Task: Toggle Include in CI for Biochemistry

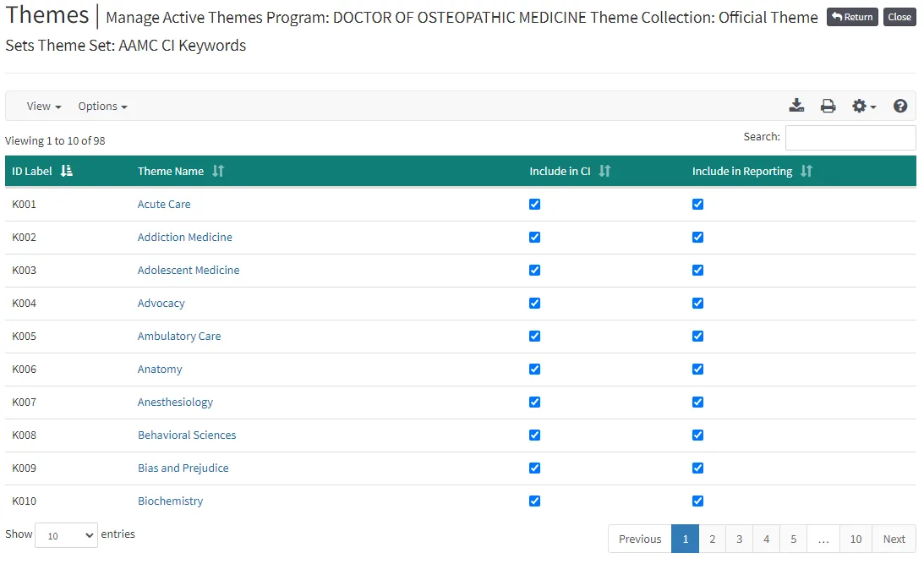Action: 534,501
